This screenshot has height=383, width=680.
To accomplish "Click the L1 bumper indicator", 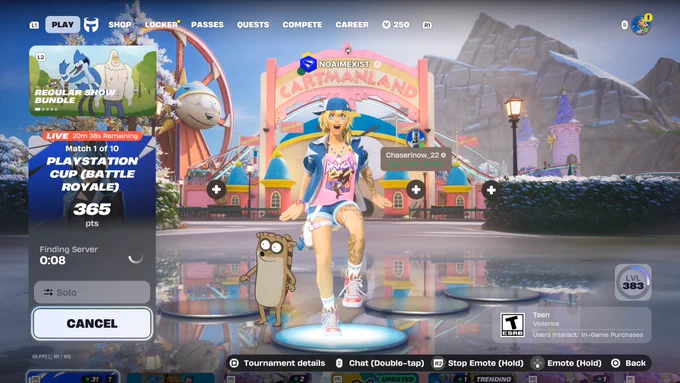I will coord(34,25).
